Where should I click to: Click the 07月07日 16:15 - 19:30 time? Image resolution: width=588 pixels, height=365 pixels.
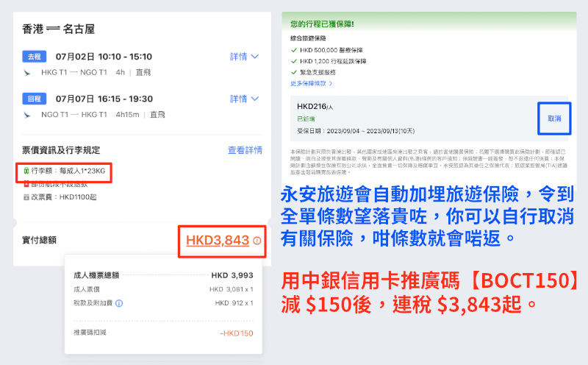click(x=104, y=99)
